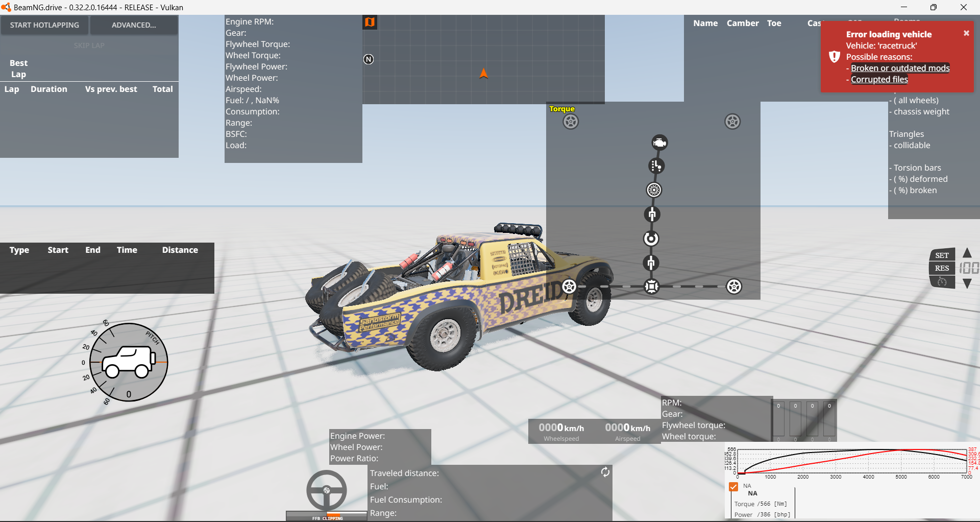Click the Wheelspeed readout
The width and height of the screenshot is (980, 522).
(x=561, y=432)
